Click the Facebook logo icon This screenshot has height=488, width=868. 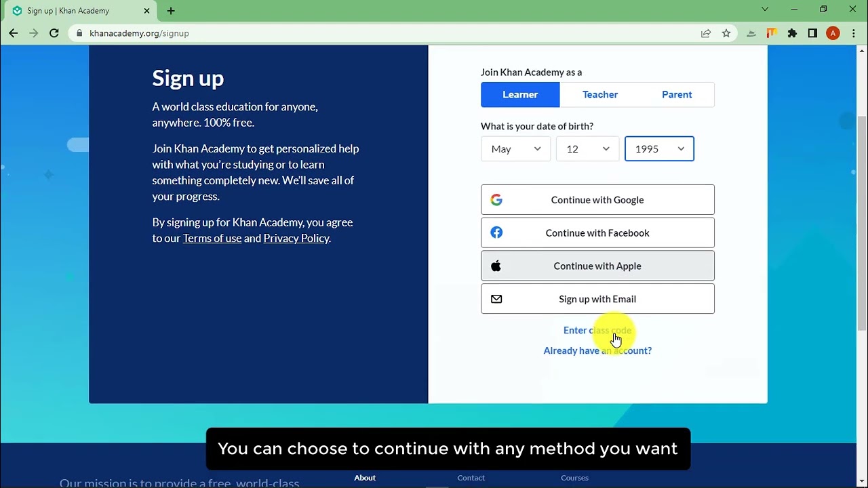pyautogui.click(x=496, y=232)
